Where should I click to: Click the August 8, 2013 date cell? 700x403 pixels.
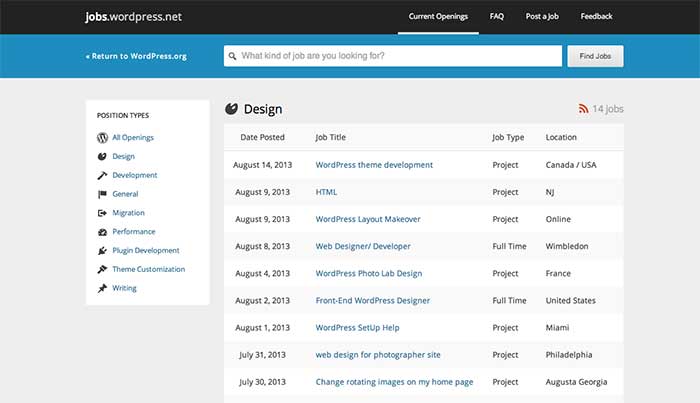[x=262, y=246]
